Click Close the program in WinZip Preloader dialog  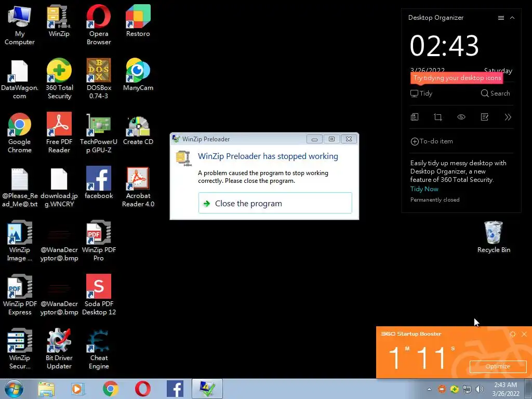275,203
